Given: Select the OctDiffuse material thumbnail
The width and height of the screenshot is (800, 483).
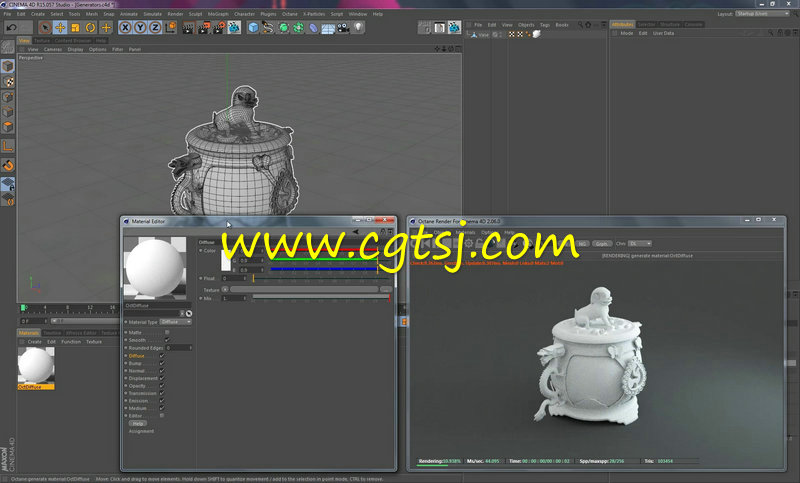Looking at the screenshot, I should [36, 366].
